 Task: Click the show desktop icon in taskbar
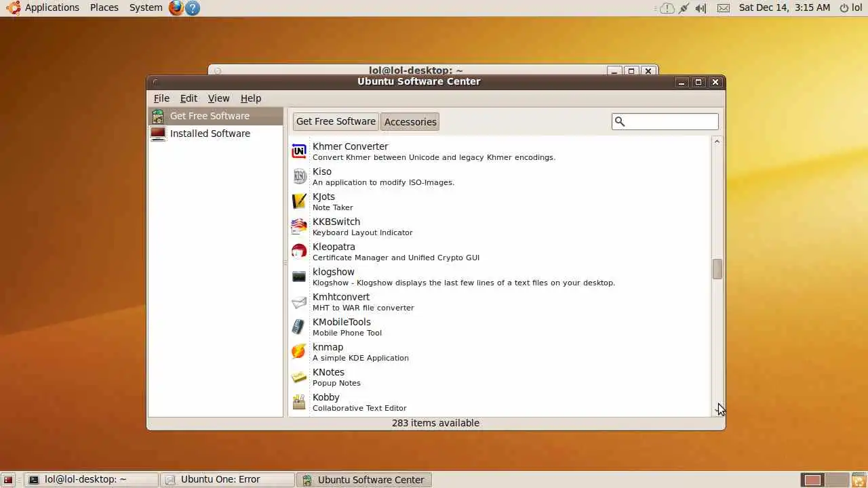tap(9, 480)
